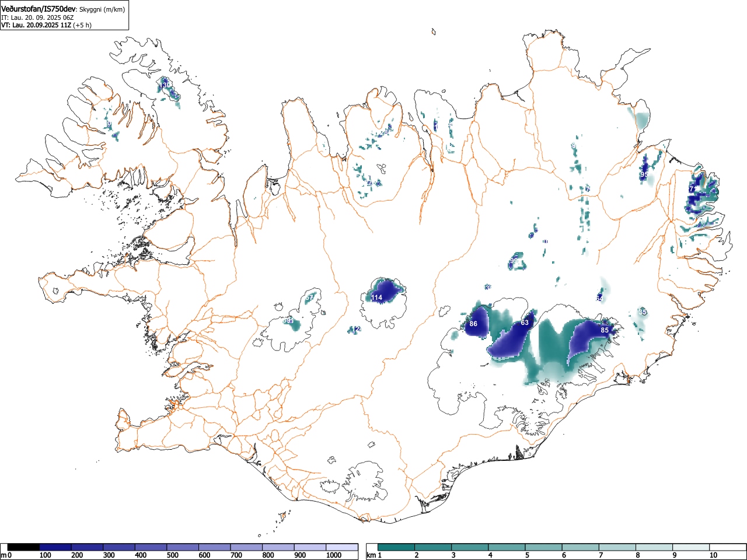747x560 pixels.
Task: Click the km unit label on the right legend
Action: click(371, 555)
